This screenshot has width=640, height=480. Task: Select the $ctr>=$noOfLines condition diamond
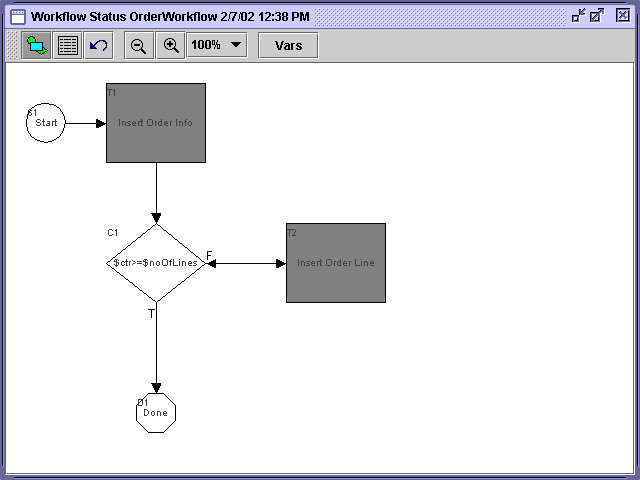[156, 263]
